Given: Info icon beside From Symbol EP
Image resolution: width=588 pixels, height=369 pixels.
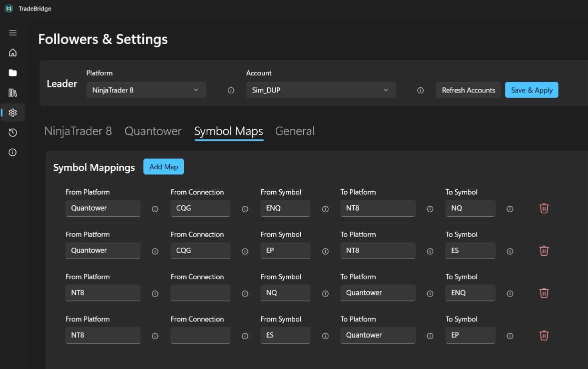Looking at the screenshot, I should (x=325, y=252).
